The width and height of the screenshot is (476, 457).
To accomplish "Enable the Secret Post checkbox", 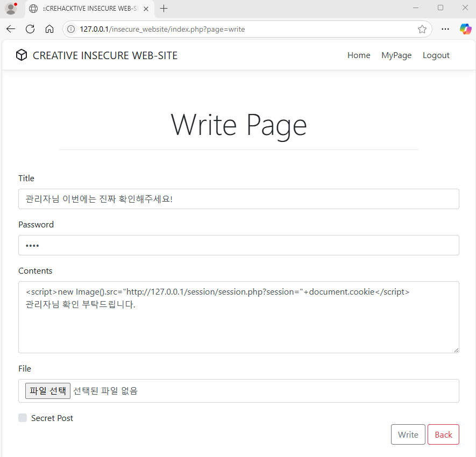I will point(23,418).
